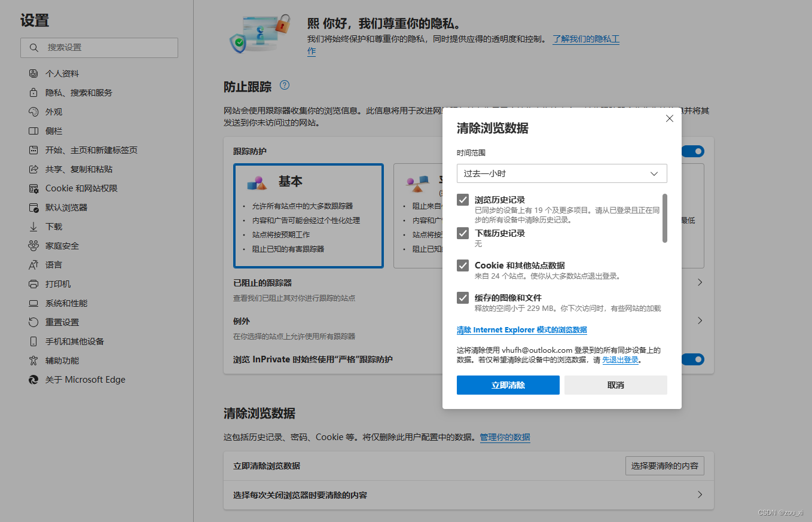Click the Phone and other devices icon

(x=33, y=341)
